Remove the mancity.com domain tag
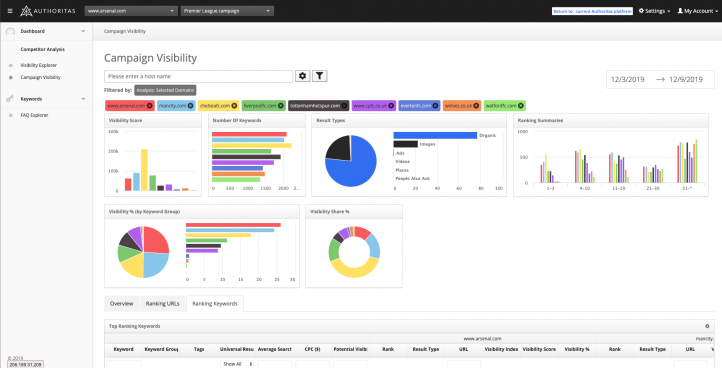 [190, 106]
